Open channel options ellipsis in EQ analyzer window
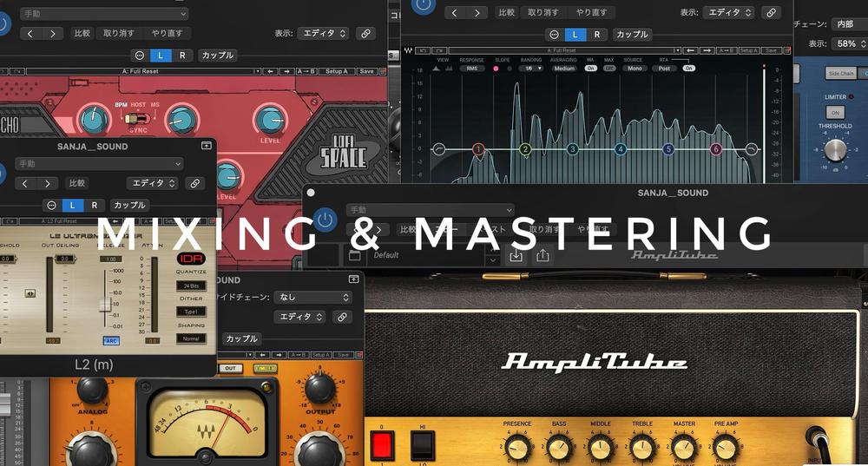This screenshot has height=466, width=868. [x=554, y=35]
